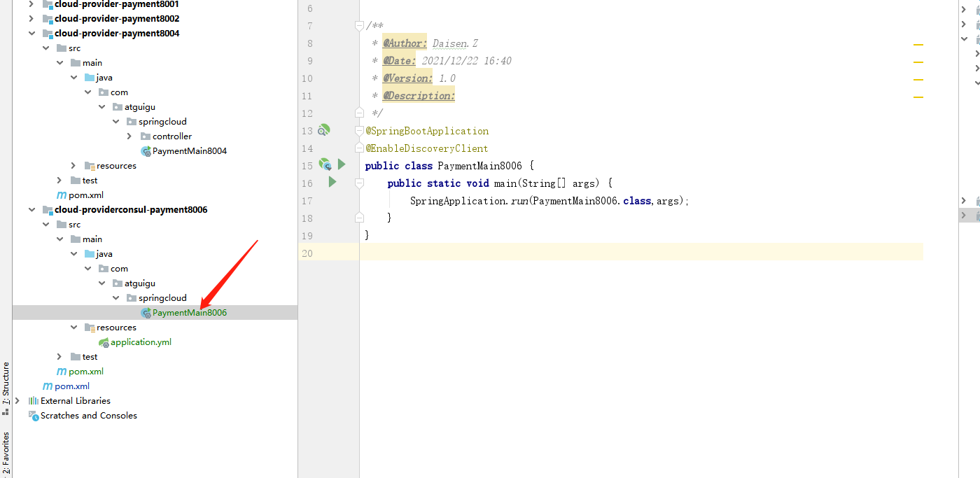Collapse springcloud package under payment8006
Screen dimensions: 980x478
[x=115, y=298]
